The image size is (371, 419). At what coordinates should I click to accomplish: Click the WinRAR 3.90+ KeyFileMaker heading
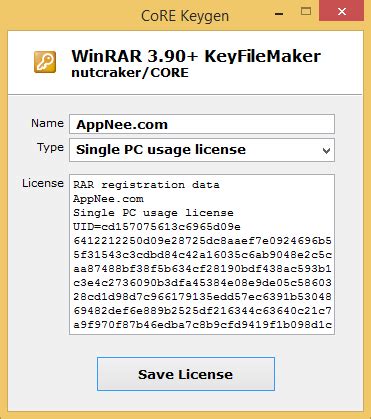click(x=196, y=56)
